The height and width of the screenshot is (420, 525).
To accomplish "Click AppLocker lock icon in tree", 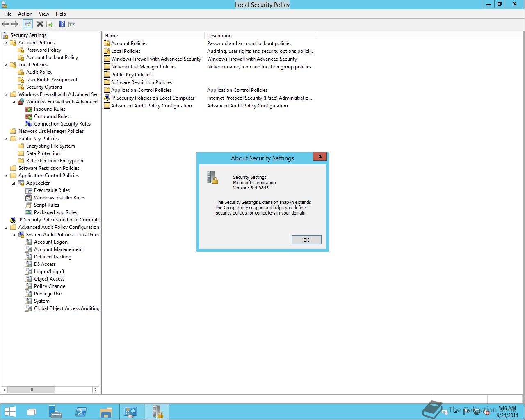I will 21,183.
